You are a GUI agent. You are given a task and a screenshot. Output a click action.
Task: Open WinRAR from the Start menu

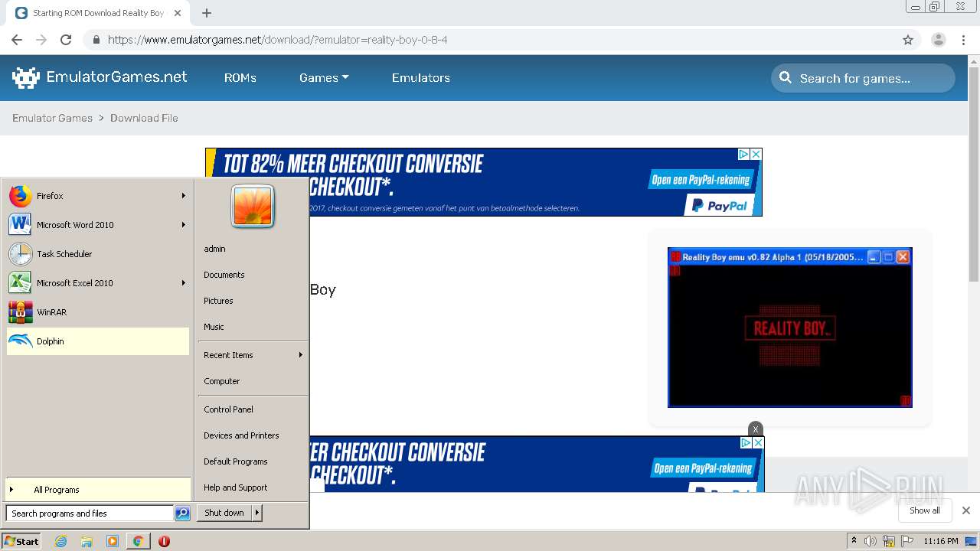point(98,312)
